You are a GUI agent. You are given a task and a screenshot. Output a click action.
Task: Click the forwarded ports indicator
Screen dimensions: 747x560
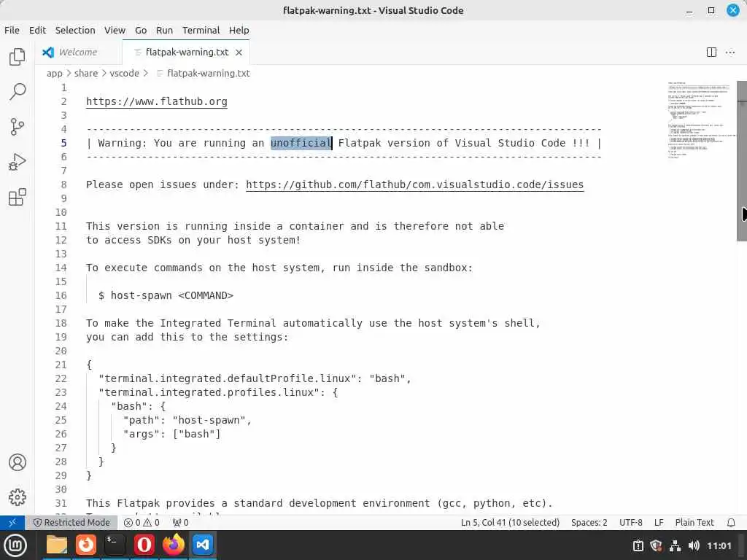pos(181,522)
